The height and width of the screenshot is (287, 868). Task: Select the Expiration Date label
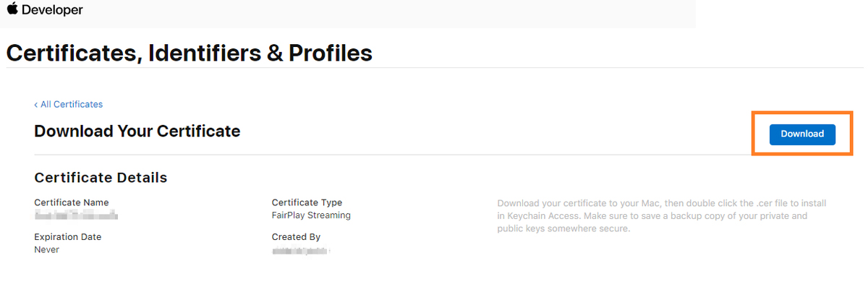(68, 237)
